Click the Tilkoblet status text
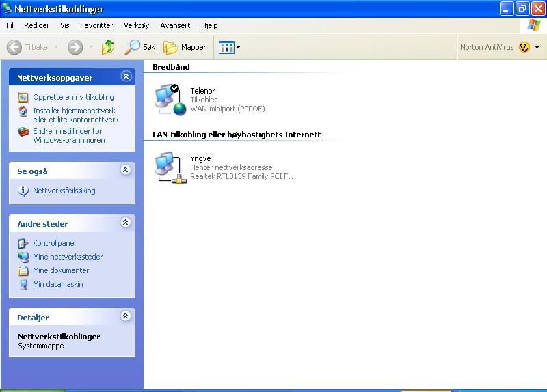Screen dimensions: 547x392 pyautogui.click(x=203, y=100)
